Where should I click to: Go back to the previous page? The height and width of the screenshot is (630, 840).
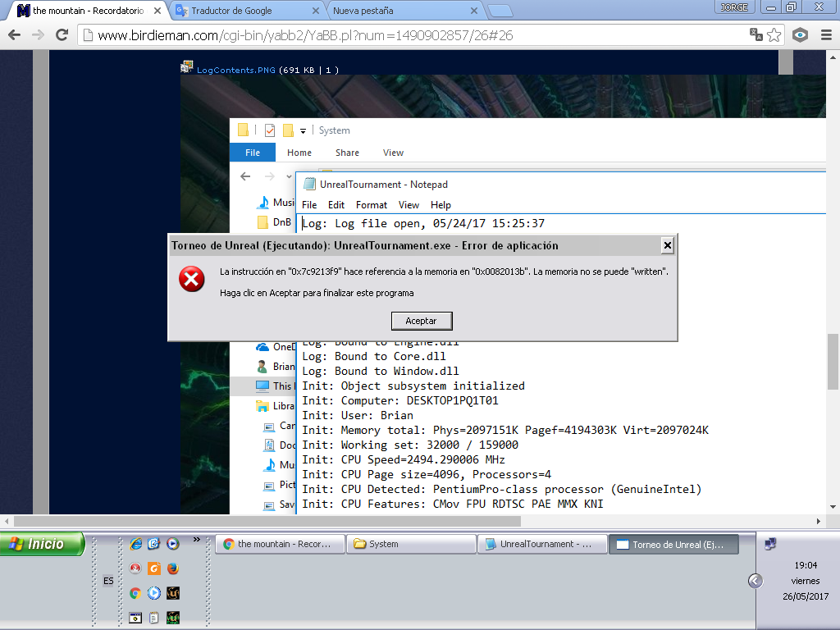[15, 35]
